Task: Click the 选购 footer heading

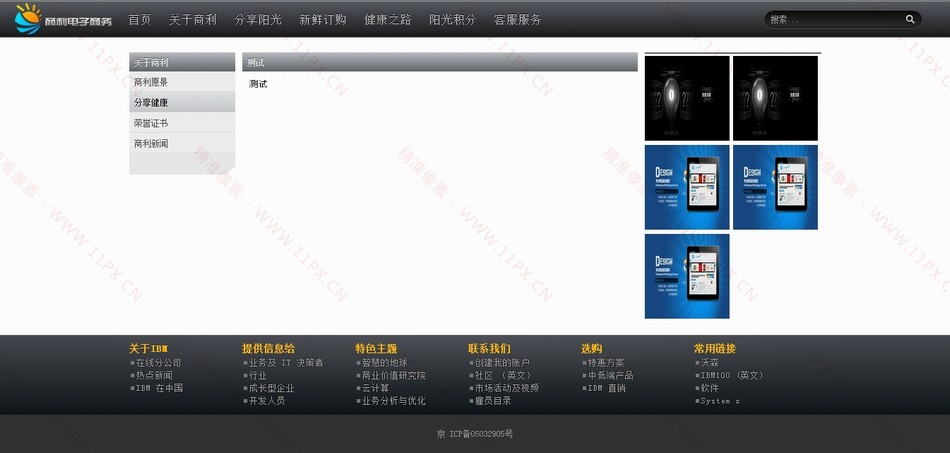Action: (x=591, y=349)
